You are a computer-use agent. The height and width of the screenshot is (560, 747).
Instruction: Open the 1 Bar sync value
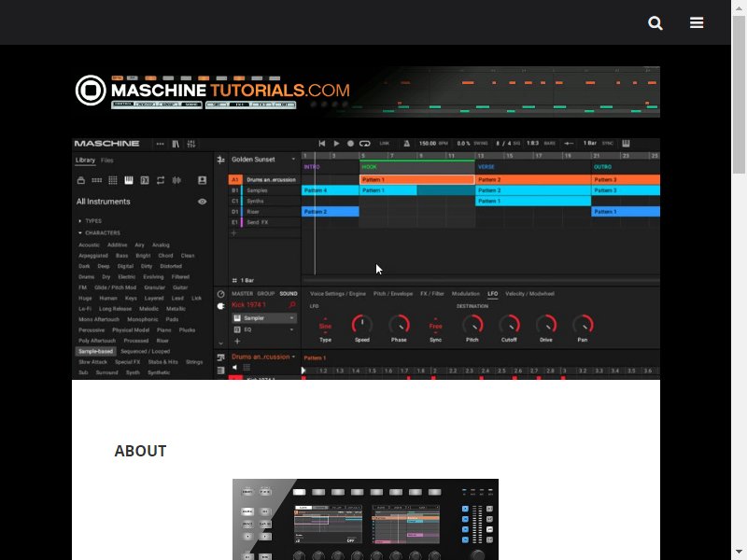[590, 144]
